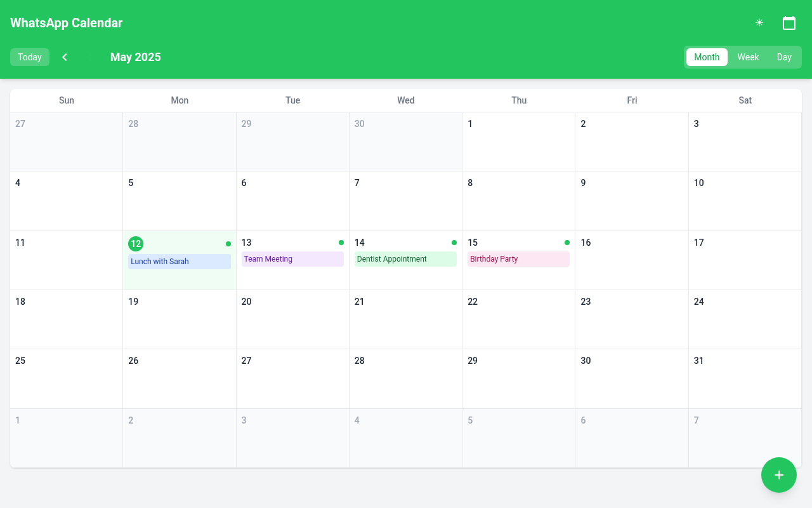Viewport: 812px width, 508px height.
Task: Select the Month view option
Action: coord(707,57)
